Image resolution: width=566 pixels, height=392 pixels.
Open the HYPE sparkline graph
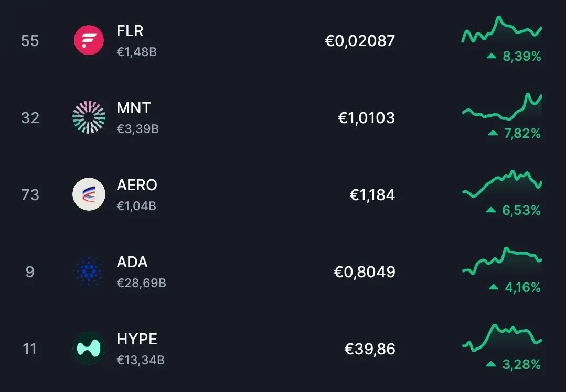[502, 338]
